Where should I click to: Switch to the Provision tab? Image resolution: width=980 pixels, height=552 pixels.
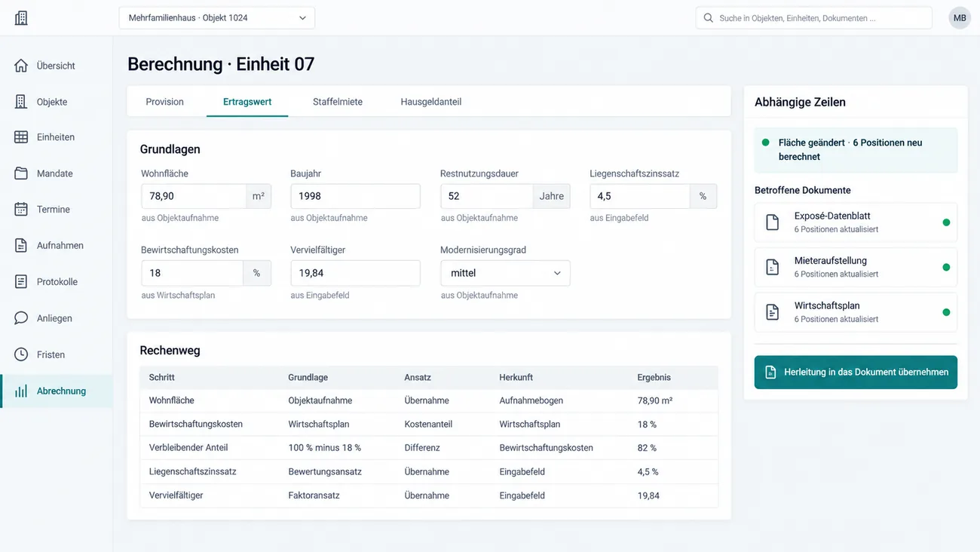164,102
